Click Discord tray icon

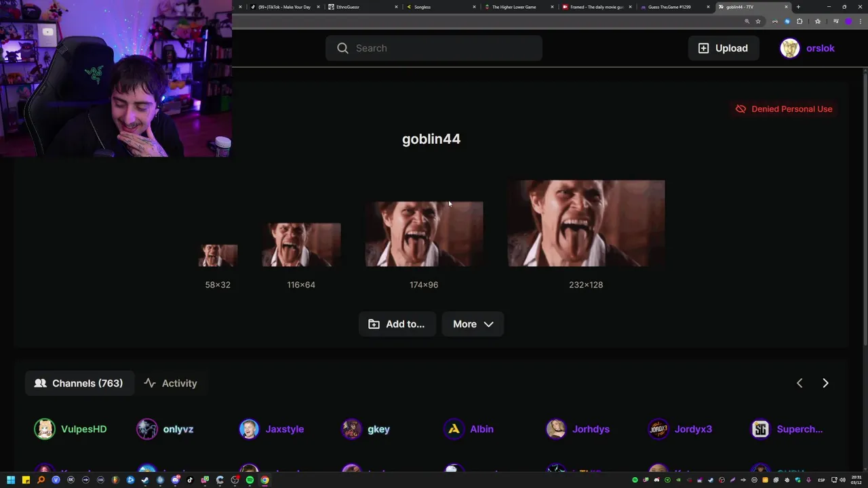click(x=656, y=480)
